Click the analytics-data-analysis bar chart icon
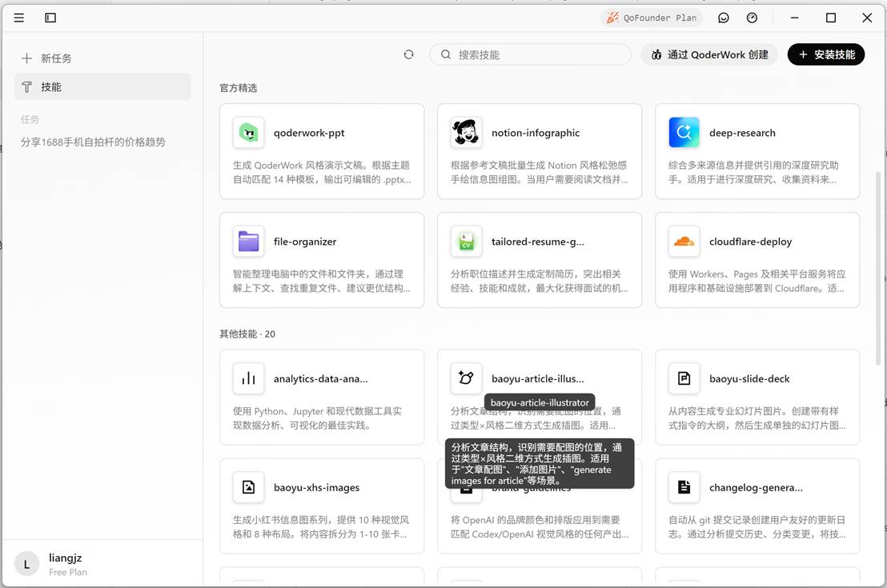Screen dimensions: 887x588 (248, 378)
